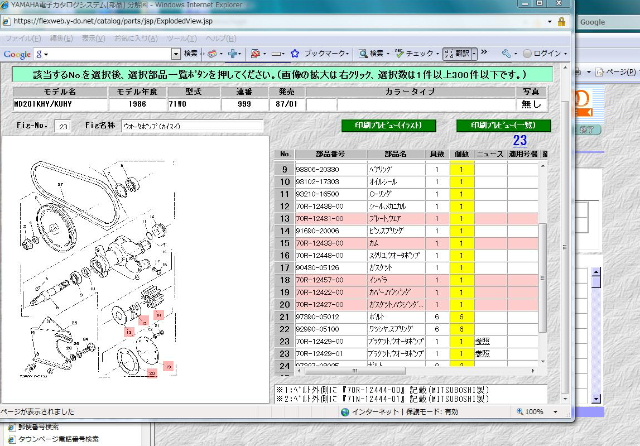
Task: Open the ファイル(F) menu
Action: [x=23, y=38]
